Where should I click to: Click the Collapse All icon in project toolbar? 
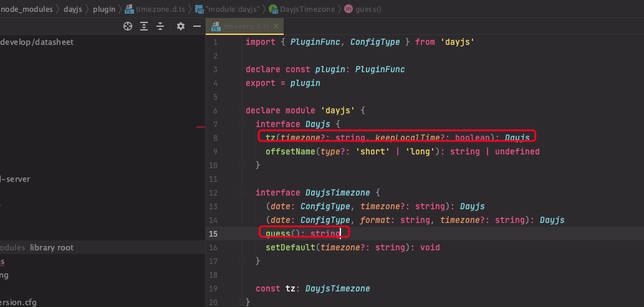pyautogui.click(x=160, y=26)
